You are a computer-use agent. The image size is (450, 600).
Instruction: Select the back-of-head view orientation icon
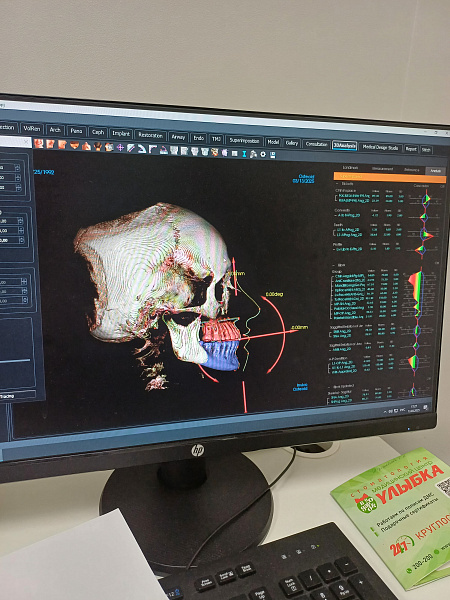(x=98, y=146)
